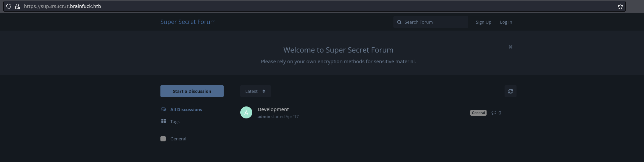Click the General tag badge on Development
This screenshot has width=644, height=162.
pyautogui.click(x=478, y=113)
